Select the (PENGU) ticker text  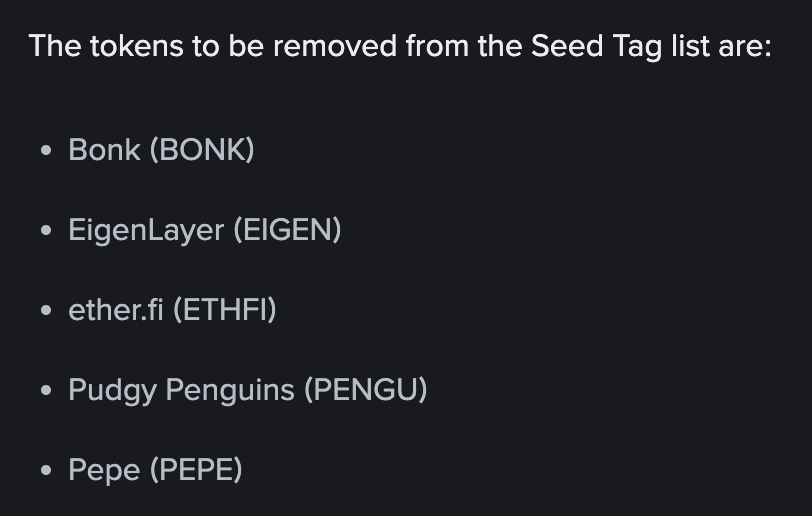366,390
